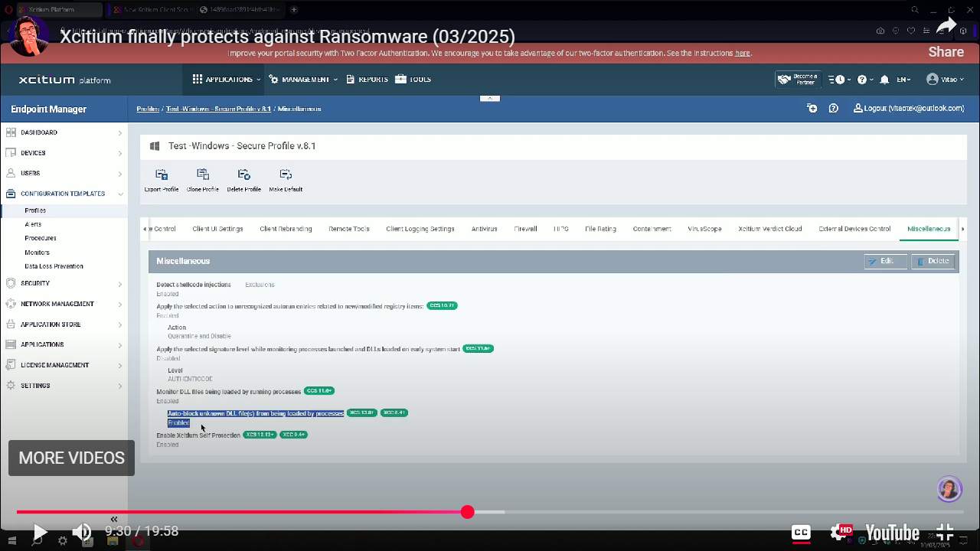Open the user account dropdown

pyautogui.click(x=945, y=80)
